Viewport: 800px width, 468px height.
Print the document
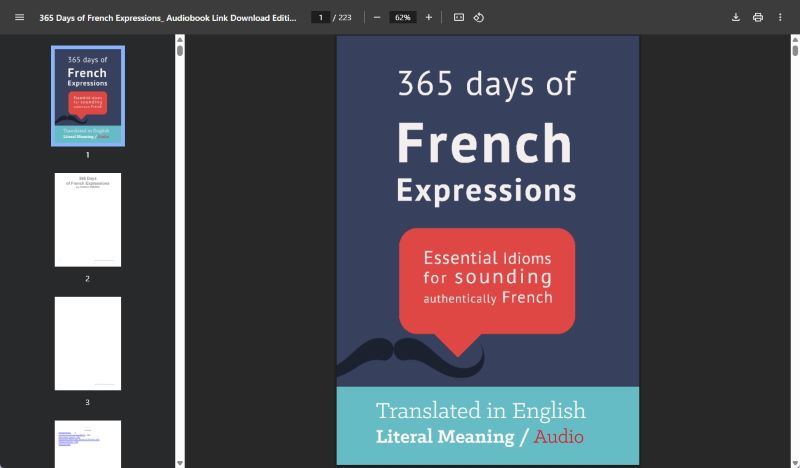pos(758,17)
